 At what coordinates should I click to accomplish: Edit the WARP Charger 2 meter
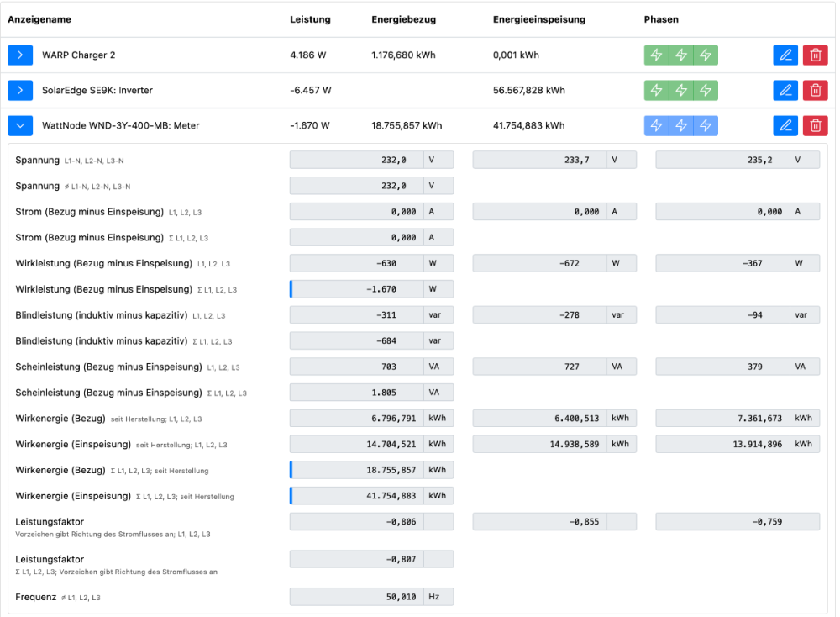pyautogui.click(x=785, y=55)
